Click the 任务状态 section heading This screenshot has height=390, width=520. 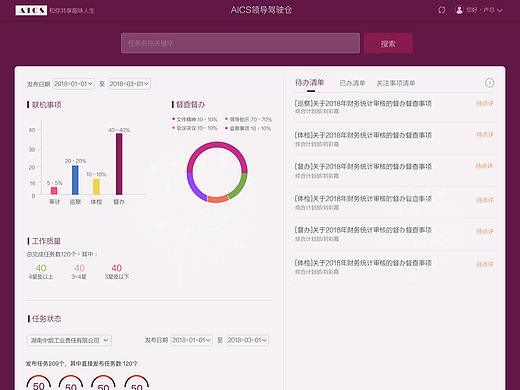coord(46,319)
